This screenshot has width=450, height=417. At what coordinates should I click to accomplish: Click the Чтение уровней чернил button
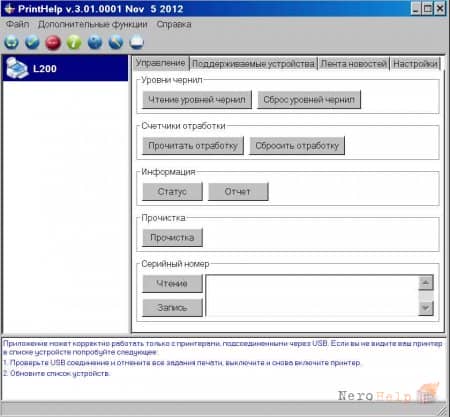click(x=197, y=100)
